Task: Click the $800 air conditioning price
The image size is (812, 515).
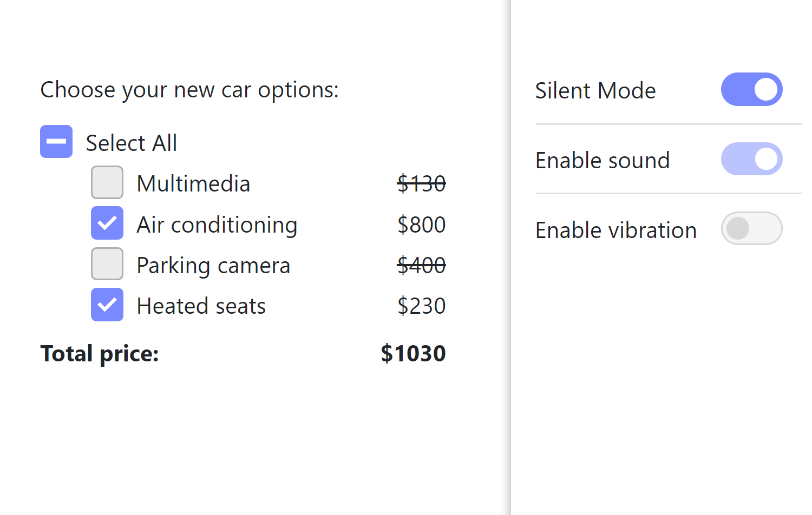Action: [421, 225]
